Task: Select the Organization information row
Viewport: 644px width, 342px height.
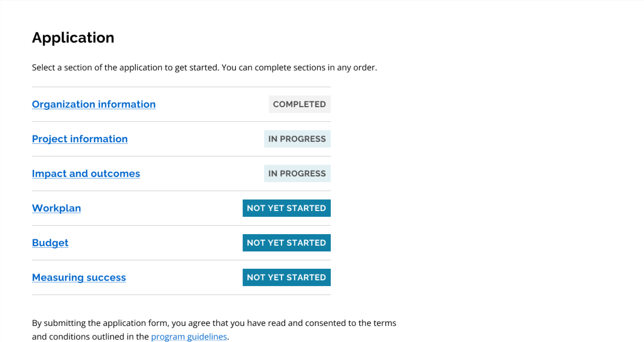Action: (181, 104)
